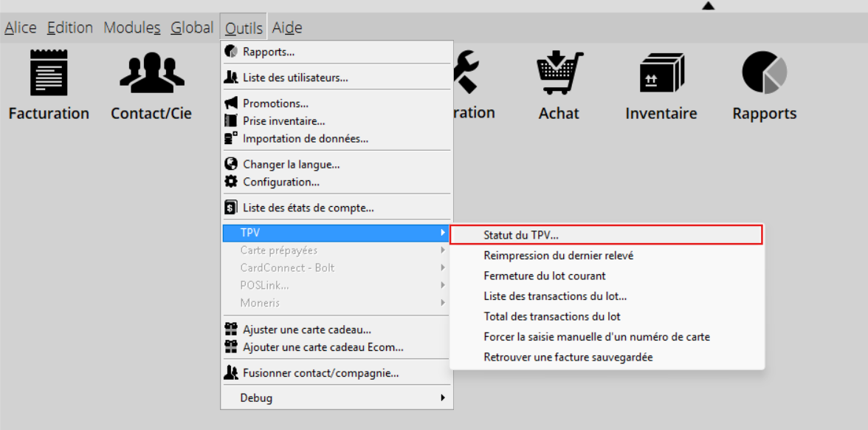The width and height of the screenshot is (868, 430).
Task: Click Fermeture du lot courant
Action: [x=544, y=276]
